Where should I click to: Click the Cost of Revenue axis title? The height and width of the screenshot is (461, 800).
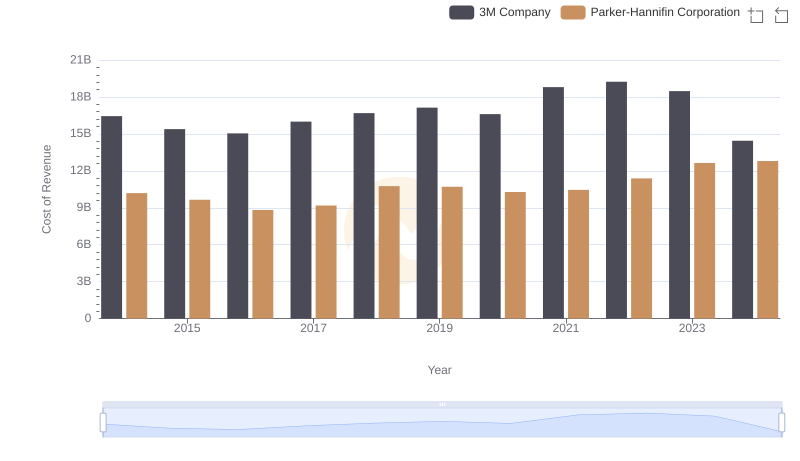[x=46, y=189]
